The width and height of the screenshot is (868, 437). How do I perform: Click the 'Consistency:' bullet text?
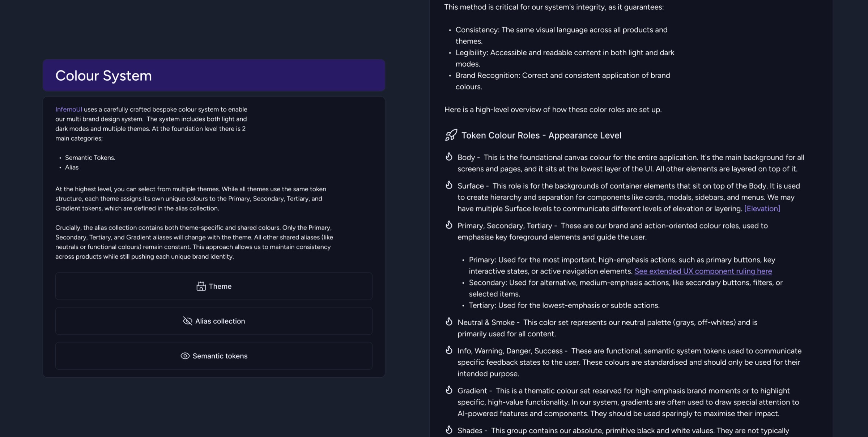[x=562, y=35]
